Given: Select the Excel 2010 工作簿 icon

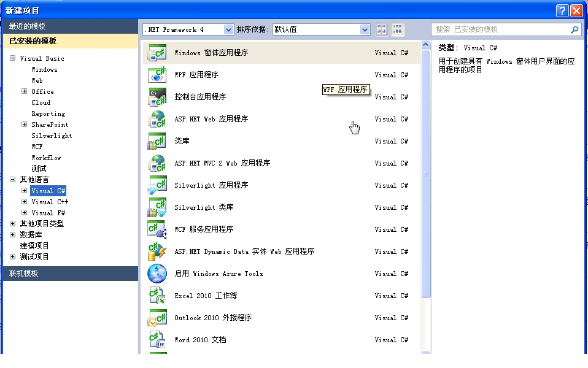Looking at the screenshot, I should (157, 296).
